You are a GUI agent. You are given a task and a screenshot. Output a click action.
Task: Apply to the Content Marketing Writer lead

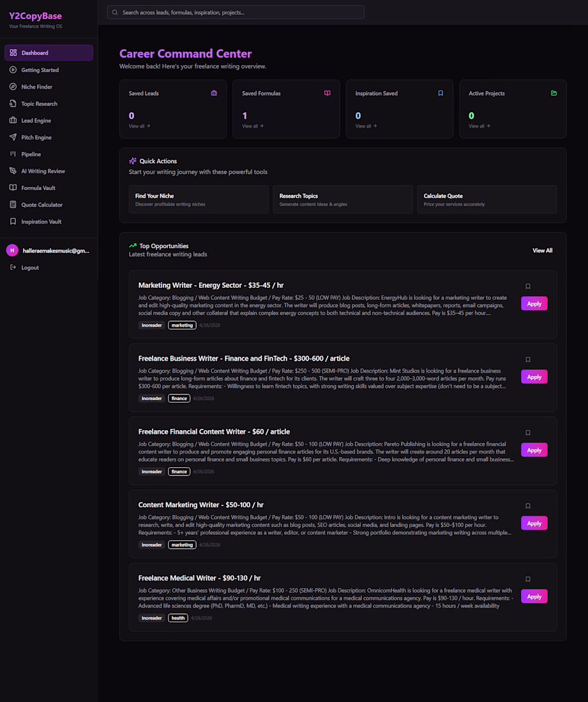534,523
